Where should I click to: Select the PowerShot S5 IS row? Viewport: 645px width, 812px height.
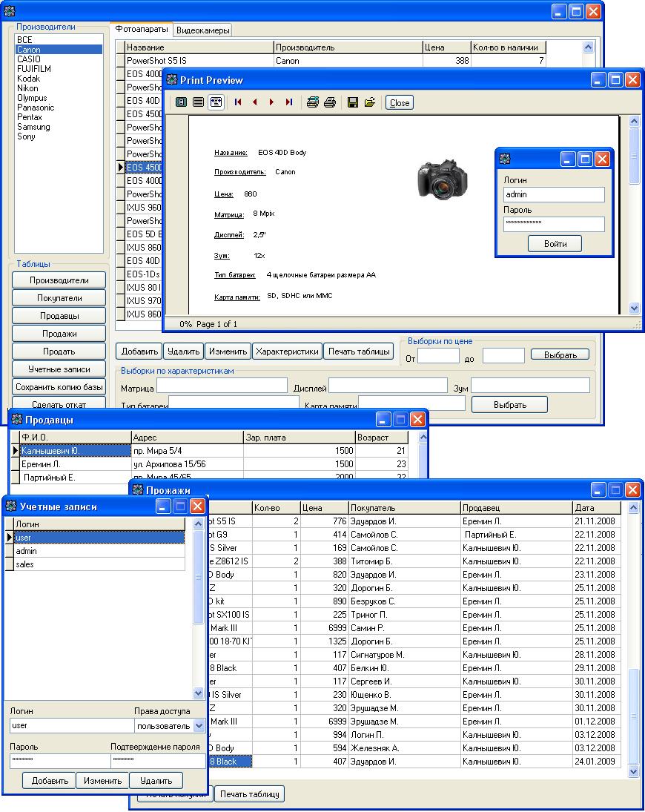tap(331, 61)
